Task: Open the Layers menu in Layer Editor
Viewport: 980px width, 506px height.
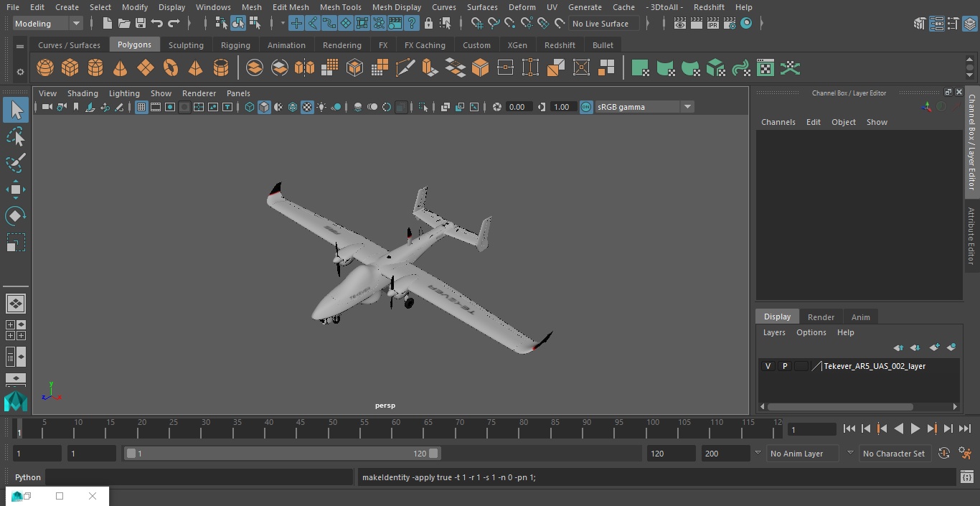Action: tap(774, 332)
